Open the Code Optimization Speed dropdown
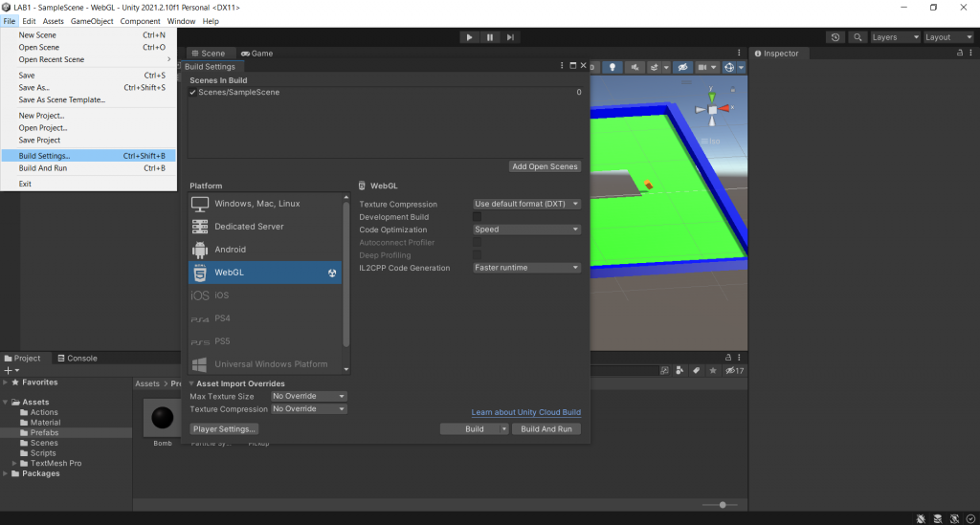Viewport: 980px width, 525px height. (x=526, y=230)
